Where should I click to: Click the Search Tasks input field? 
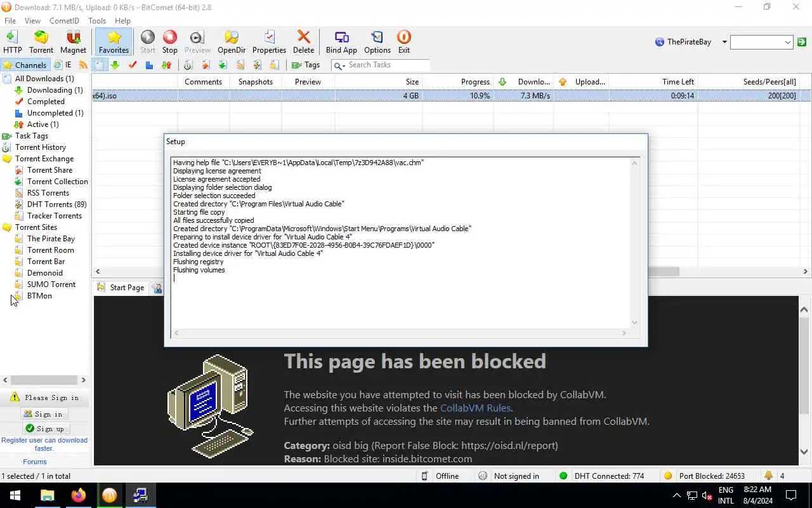[388, 65]
